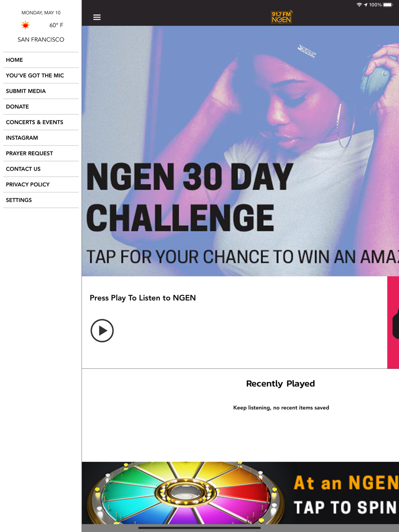Tap the 91.7 FM NGEN logo
Screen dimensions: 399x532
click(x=282, y=17)
